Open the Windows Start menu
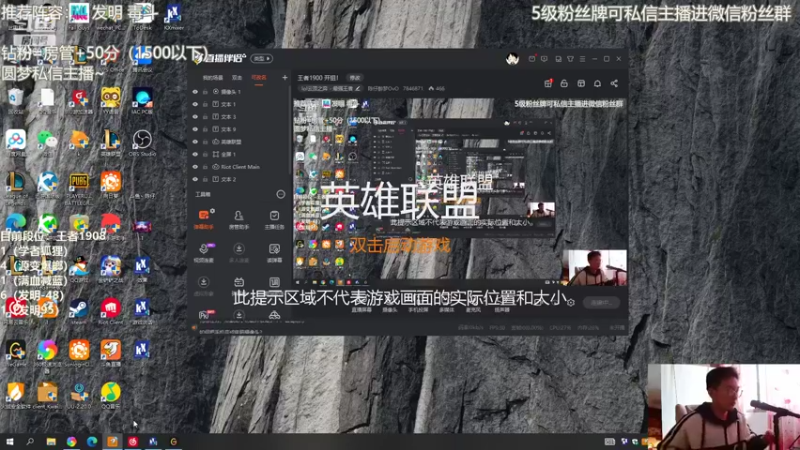Viewport: 800px width, 450px height. (9, 441)
